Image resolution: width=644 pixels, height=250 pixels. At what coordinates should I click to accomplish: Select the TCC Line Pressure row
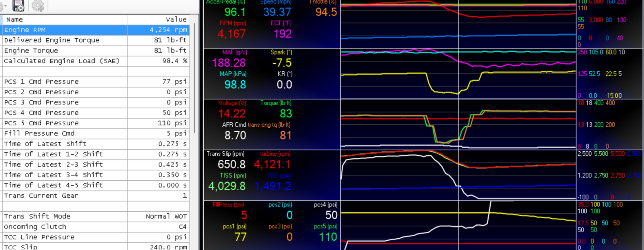(x=96, y=237)
